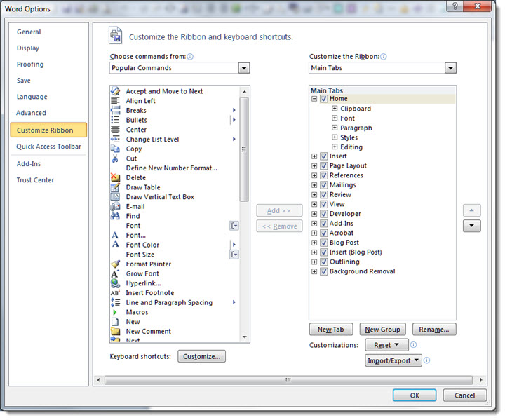This screenshot has height=420, width=505.
Task: Click the commands list scroll down arrow
Action: click(x=245, y=337)
